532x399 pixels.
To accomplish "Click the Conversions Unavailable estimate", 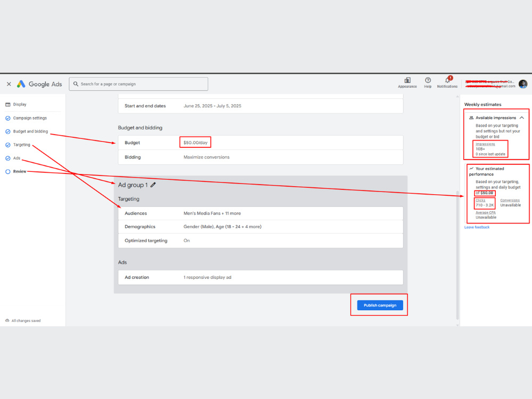I will tap(510, 203).
